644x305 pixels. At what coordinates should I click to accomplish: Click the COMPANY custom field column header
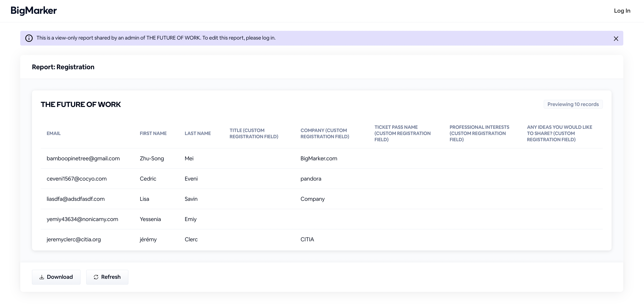(325, 133)
